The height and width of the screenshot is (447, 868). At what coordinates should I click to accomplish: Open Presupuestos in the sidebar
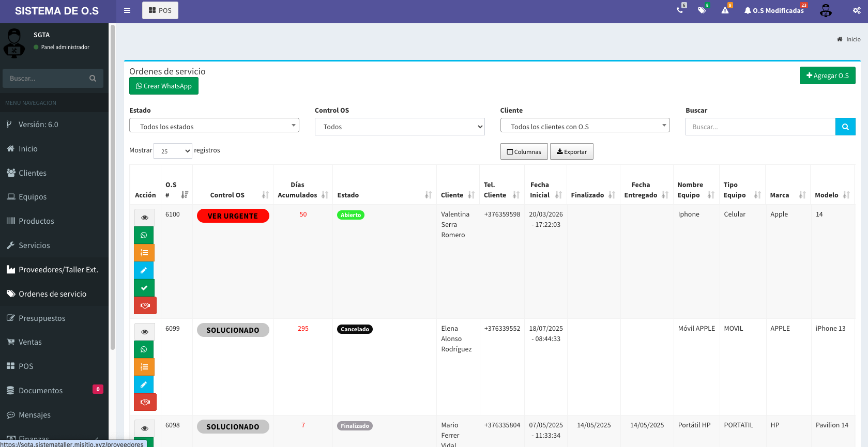point(54,318)
